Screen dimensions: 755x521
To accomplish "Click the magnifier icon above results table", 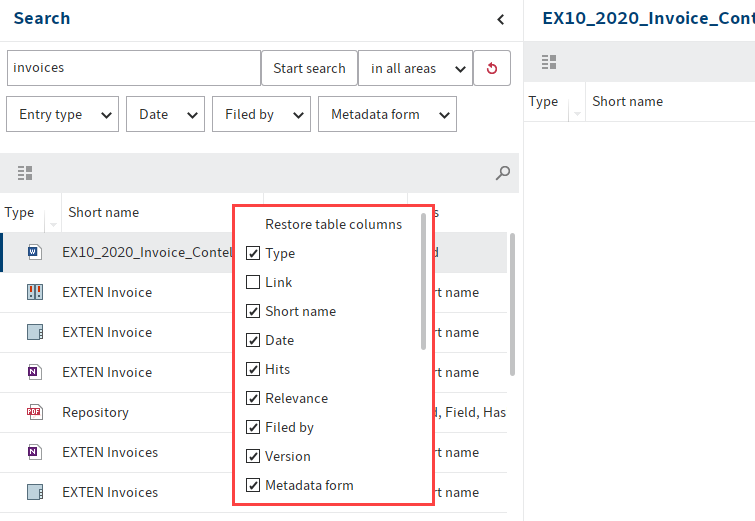I will pos(503,173).
